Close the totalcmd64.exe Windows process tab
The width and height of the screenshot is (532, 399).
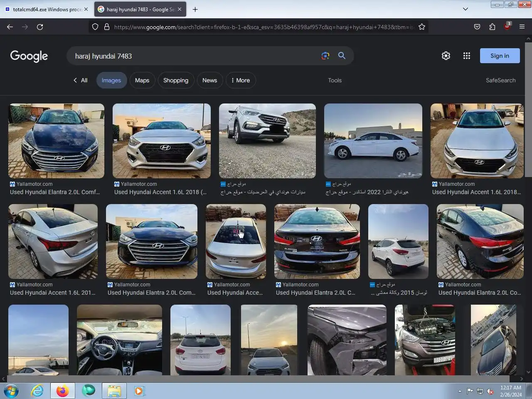86,9
